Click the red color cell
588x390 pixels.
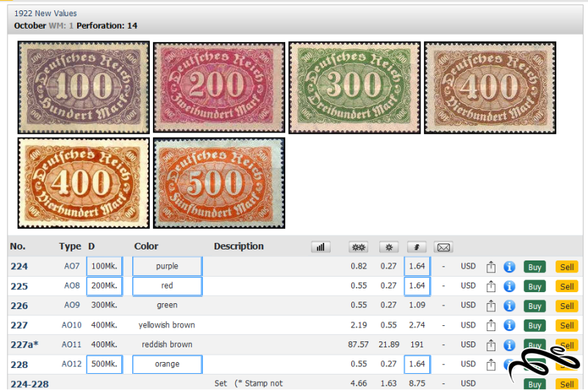[x=168, y=286]
